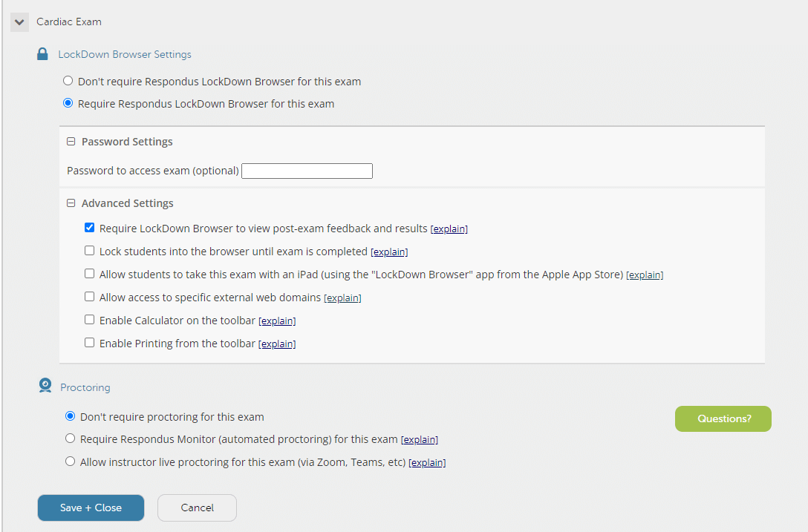This screenshot has height=532, width=808.
Task: Select Allow instructor live proctoring option
Action: coord(70,462)
